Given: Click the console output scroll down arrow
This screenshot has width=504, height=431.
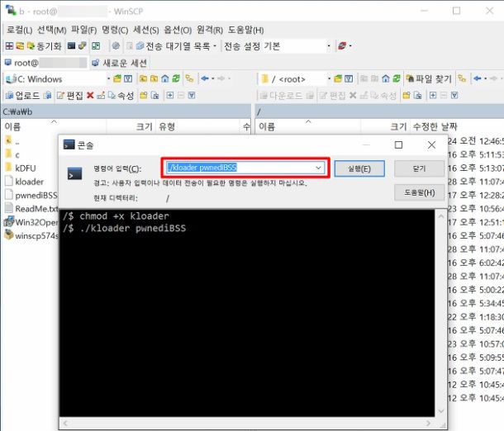Looking at the screenshot, I should (x=441, y=410).
